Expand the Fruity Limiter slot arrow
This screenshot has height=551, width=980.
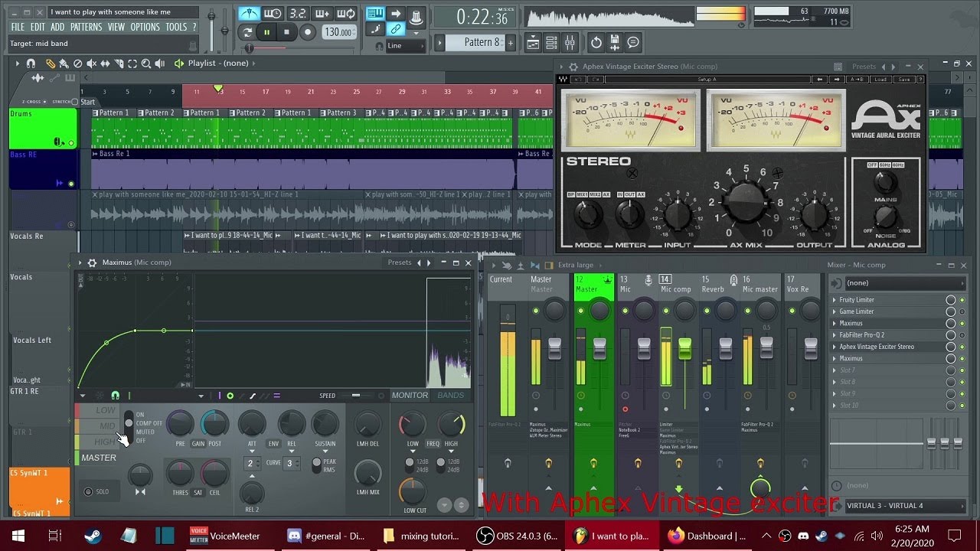(x=835, y=300)
